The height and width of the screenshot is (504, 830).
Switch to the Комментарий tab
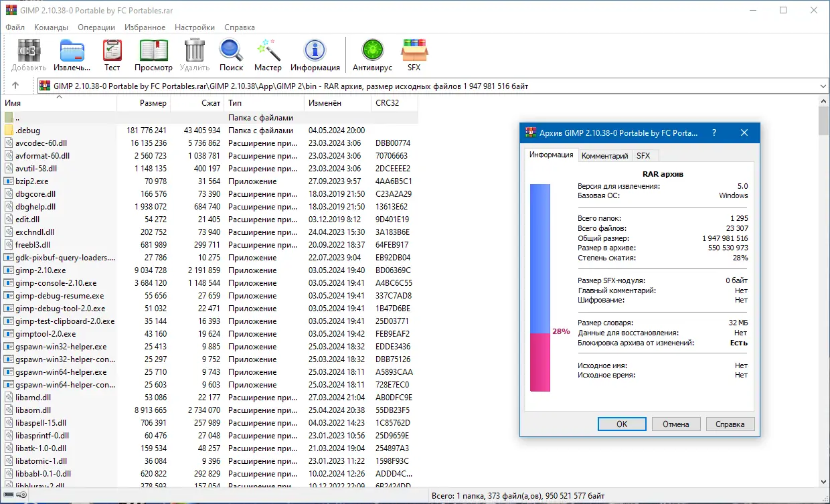coord(605,156)
